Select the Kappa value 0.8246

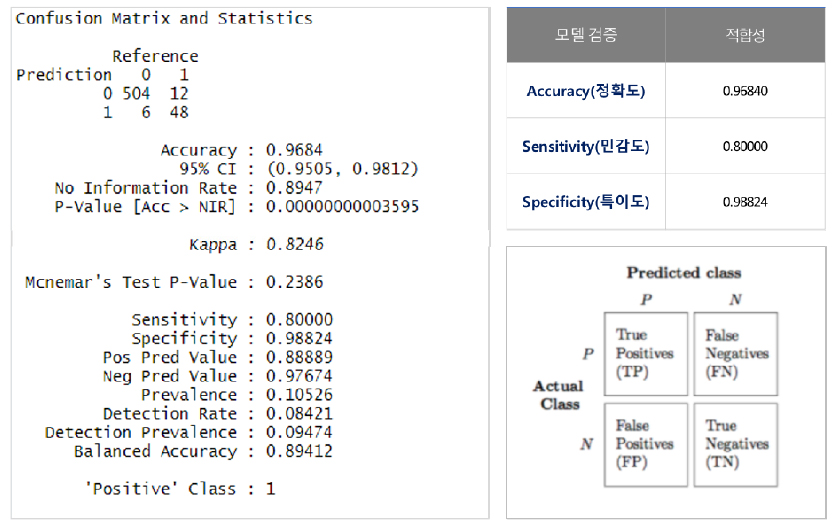tap(295, 244)
